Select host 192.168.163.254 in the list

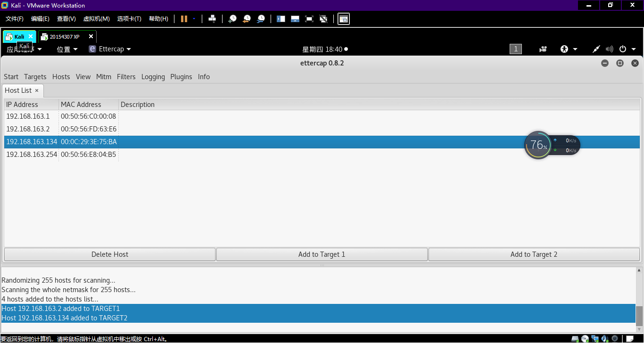32,155
